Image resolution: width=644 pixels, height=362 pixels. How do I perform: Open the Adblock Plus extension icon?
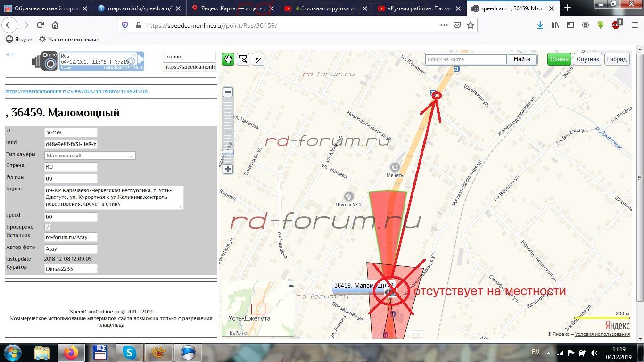pos(616,25)
